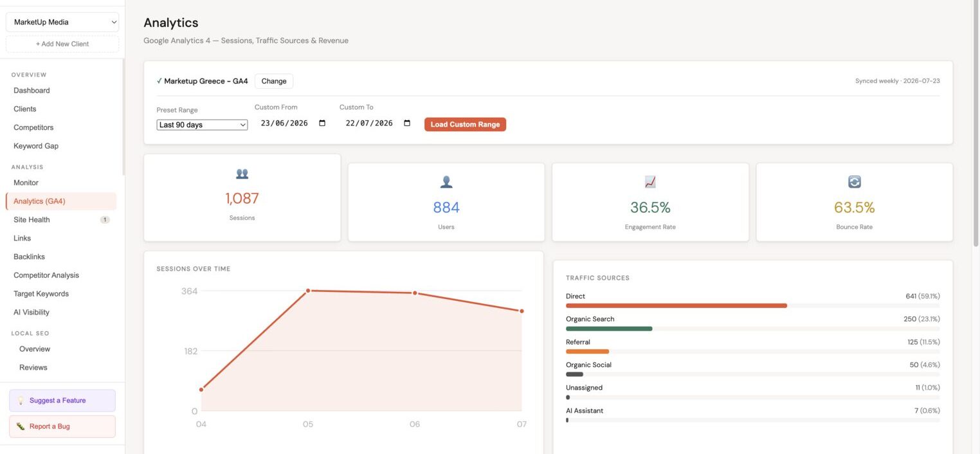Screen dimensions: 980x454
Task: Click the Direct traffic source bar
Action: 676,305
